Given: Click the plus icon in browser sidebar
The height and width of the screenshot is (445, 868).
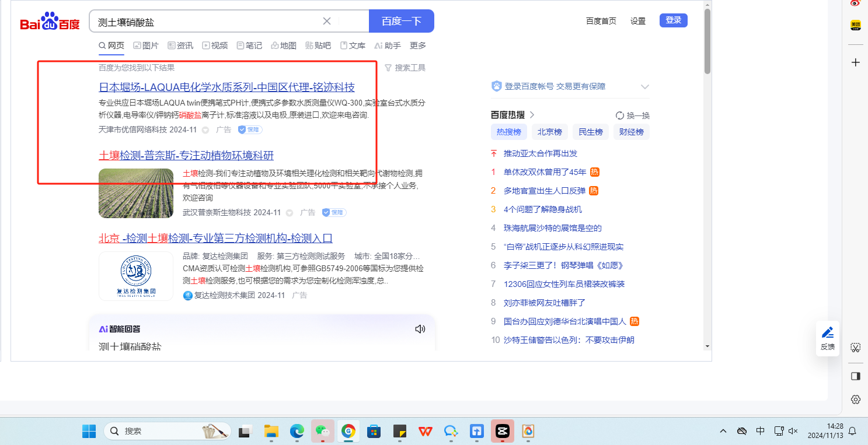Looking at the screenshot, I should 856,62.
